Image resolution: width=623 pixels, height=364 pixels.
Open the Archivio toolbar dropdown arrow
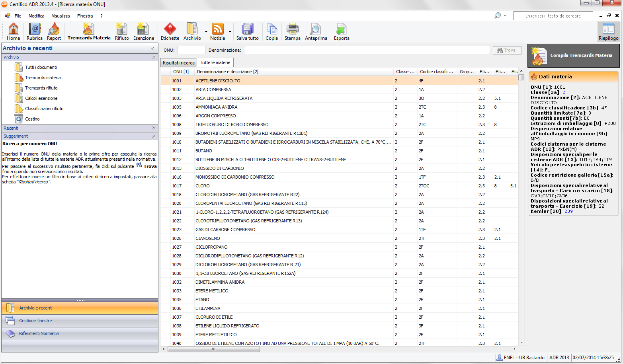[x=206, y=32]
